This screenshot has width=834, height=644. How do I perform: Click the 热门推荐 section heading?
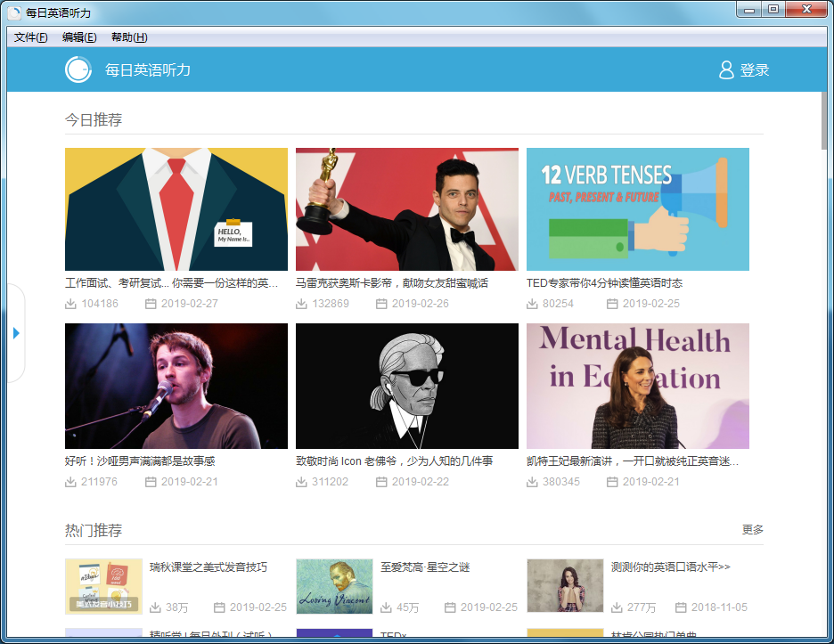(x=94, y=530)
